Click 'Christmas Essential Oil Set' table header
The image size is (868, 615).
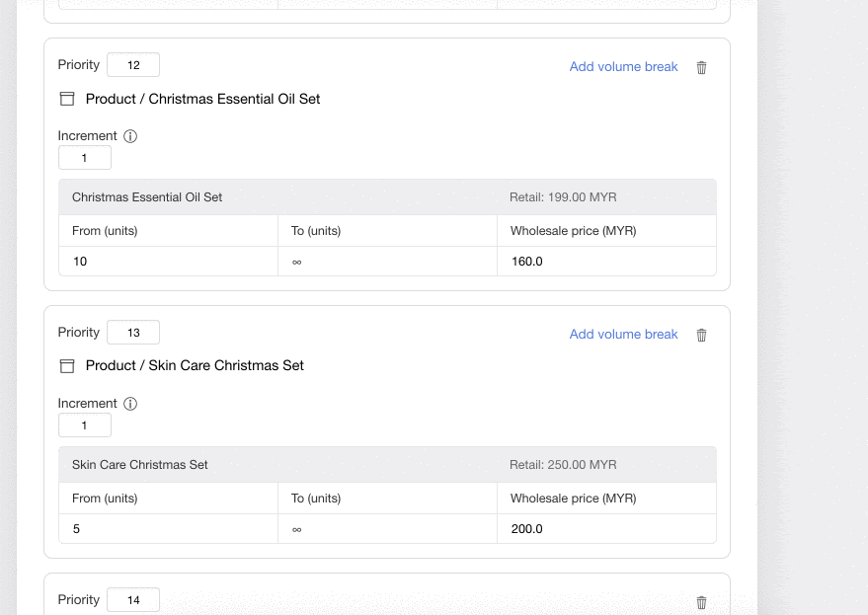pyautogui.click(x=147, y=197)
